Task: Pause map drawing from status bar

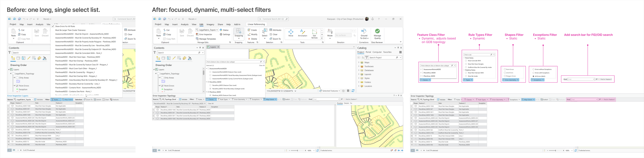Action: coord(348,91)
